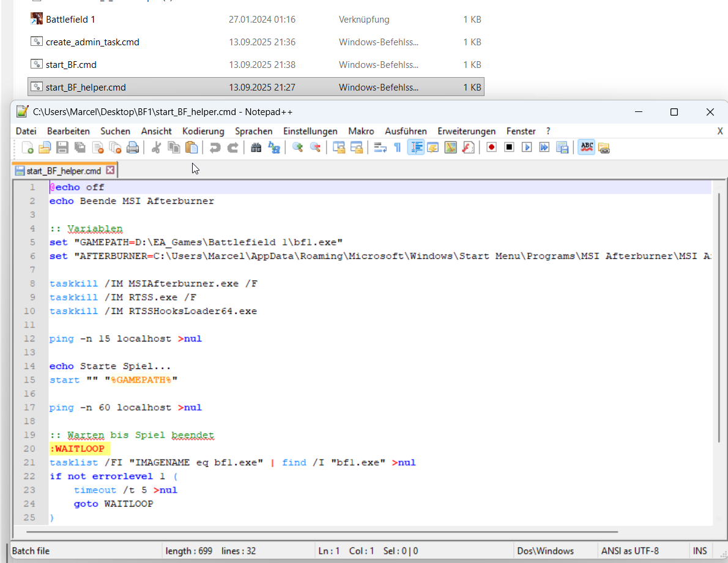
Task: Click the Zoom In magnifier icon
Action: 297,147
